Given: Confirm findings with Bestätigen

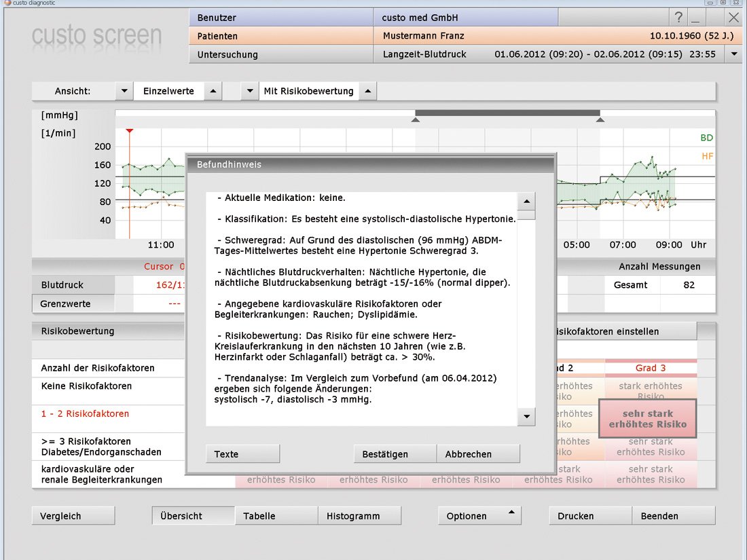Looking at the screenshot, I should click(395, 454).
